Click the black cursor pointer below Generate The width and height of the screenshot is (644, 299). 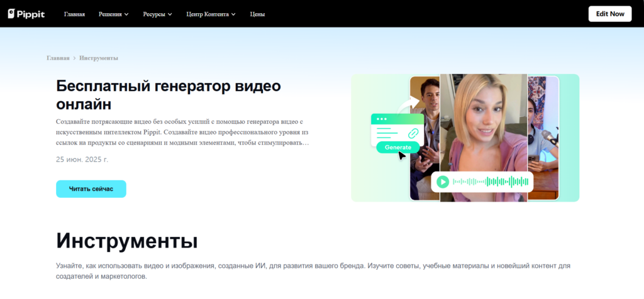point(402,155)
